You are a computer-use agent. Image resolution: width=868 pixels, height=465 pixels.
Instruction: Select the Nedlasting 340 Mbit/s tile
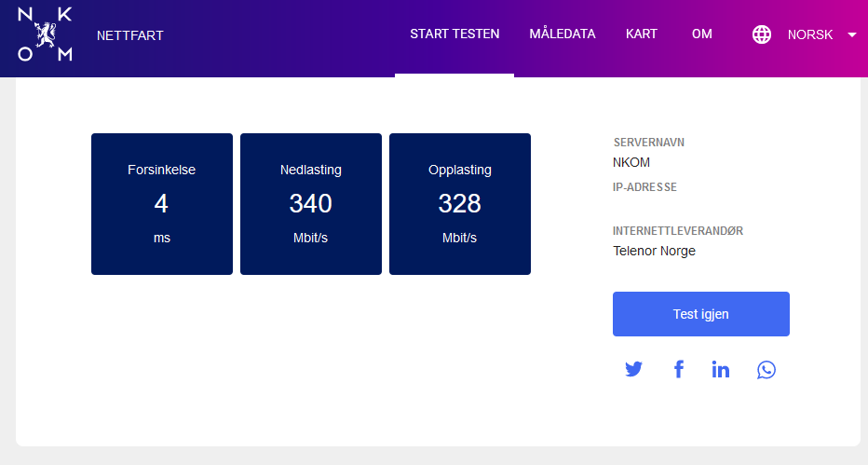(310, 204)
